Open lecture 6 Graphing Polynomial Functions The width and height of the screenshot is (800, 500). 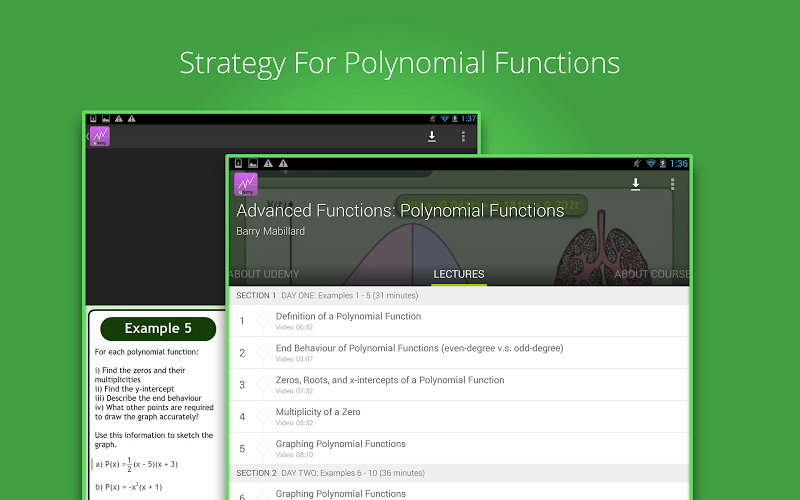459,491
